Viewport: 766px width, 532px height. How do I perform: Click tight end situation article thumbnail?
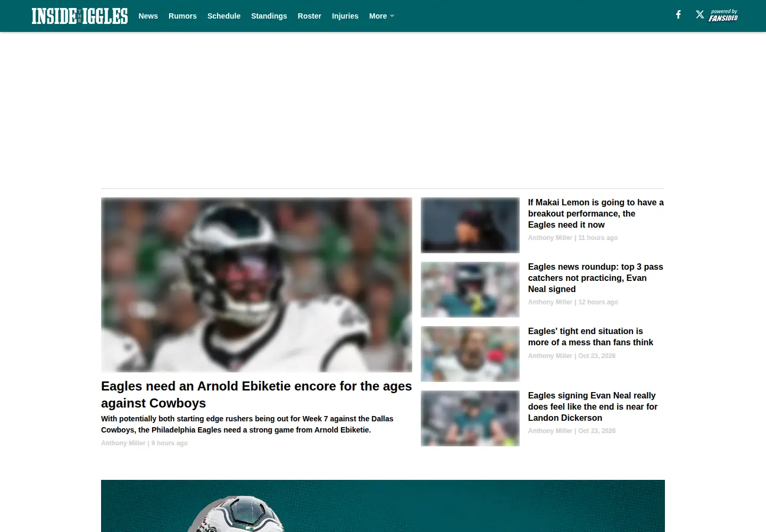coord(470,354)
